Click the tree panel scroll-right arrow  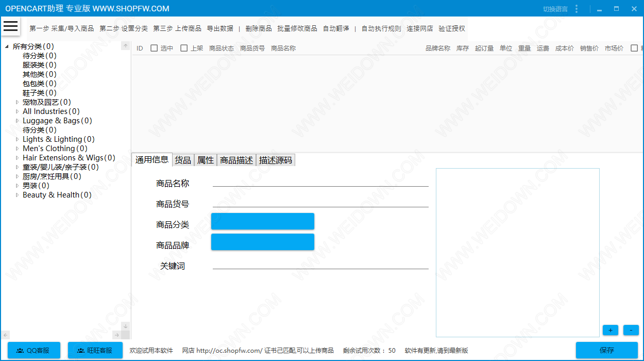(x=117, y=335)
